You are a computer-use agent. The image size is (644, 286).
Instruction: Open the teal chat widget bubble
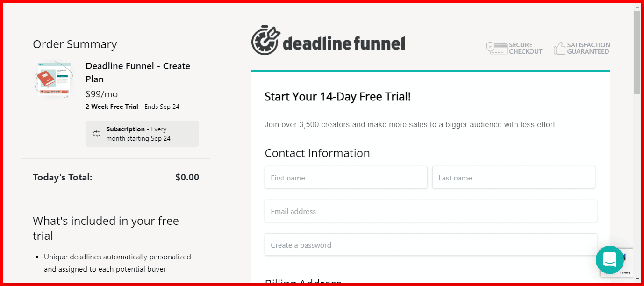coord(610,260)
